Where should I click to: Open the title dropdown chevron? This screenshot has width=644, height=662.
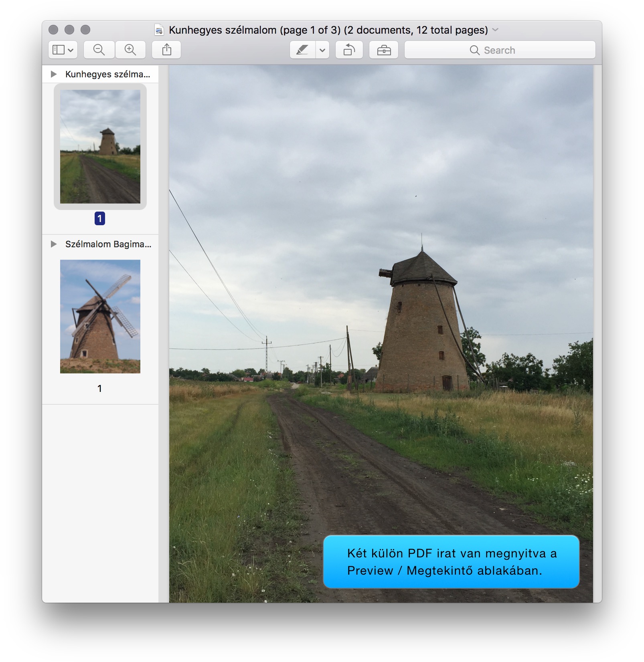point(495,30)
